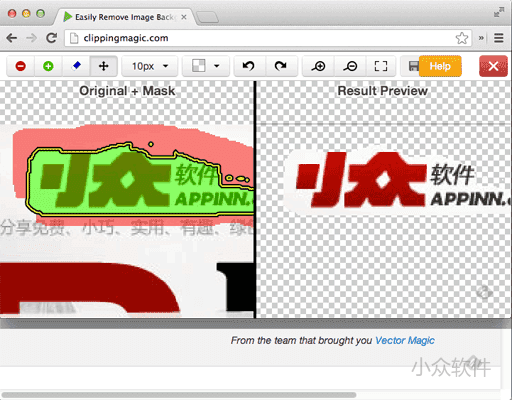
Task: Click the horizontal scrollbar at the bottom
Action: pos(178,395)
